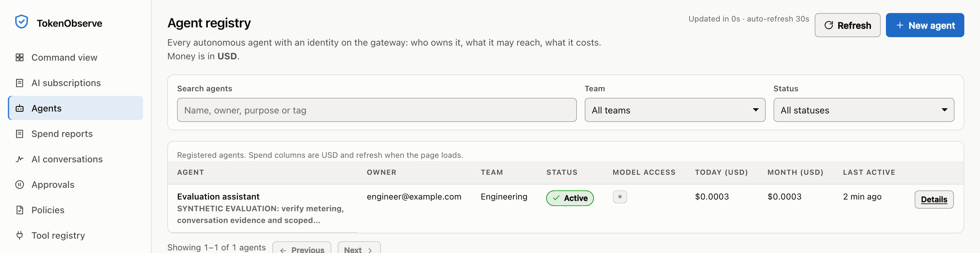Viewport: 980px width, 253px height.
Task: Go to AI subscriptions
Action: click(x=76, y=83)
